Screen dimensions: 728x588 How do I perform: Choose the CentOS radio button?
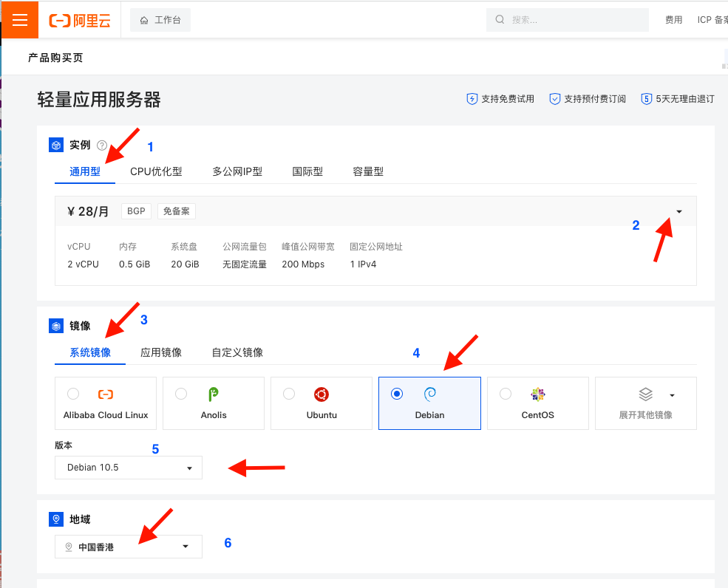click(506, 394)
